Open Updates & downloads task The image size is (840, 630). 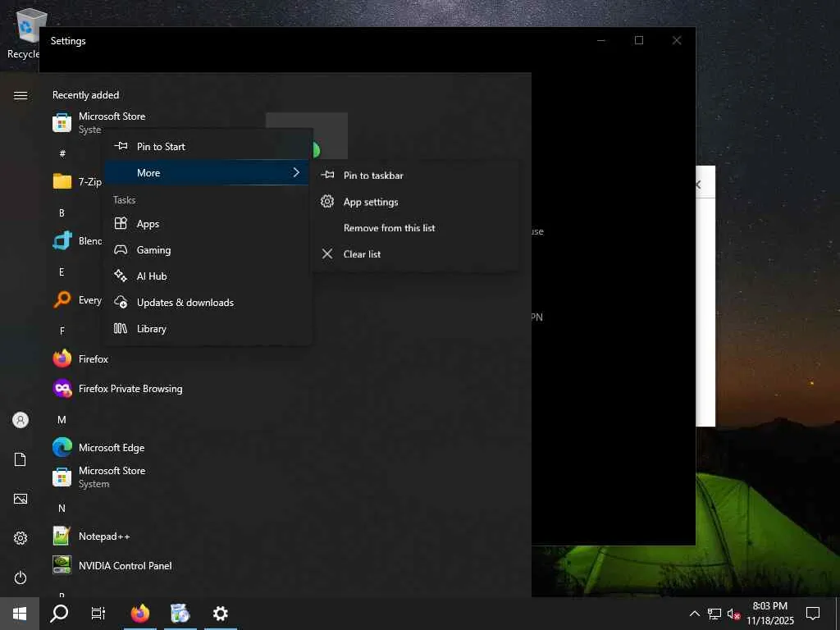208,302
